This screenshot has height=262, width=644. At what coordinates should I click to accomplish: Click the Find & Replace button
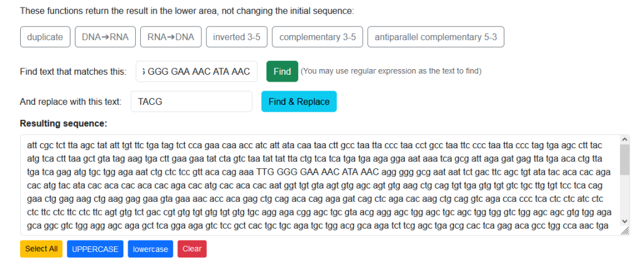(x=299, y=101)
